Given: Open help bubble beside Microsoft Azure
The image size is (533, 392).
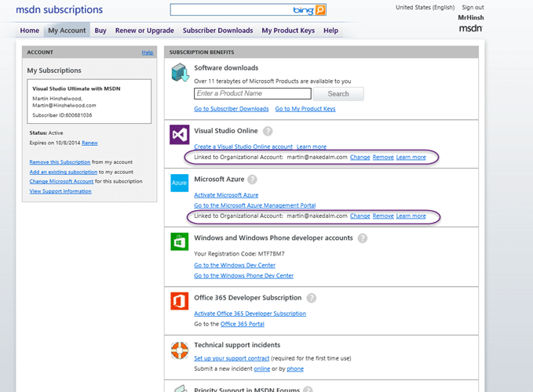Looking at the screenshot, I should (x=252, y=180).
